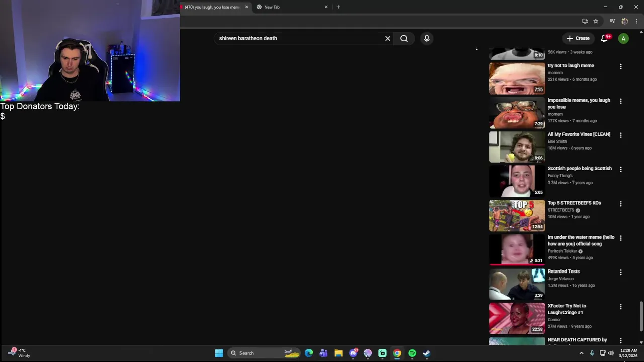Open Microsoft Edge from the taskbar

tap(309, 353)
